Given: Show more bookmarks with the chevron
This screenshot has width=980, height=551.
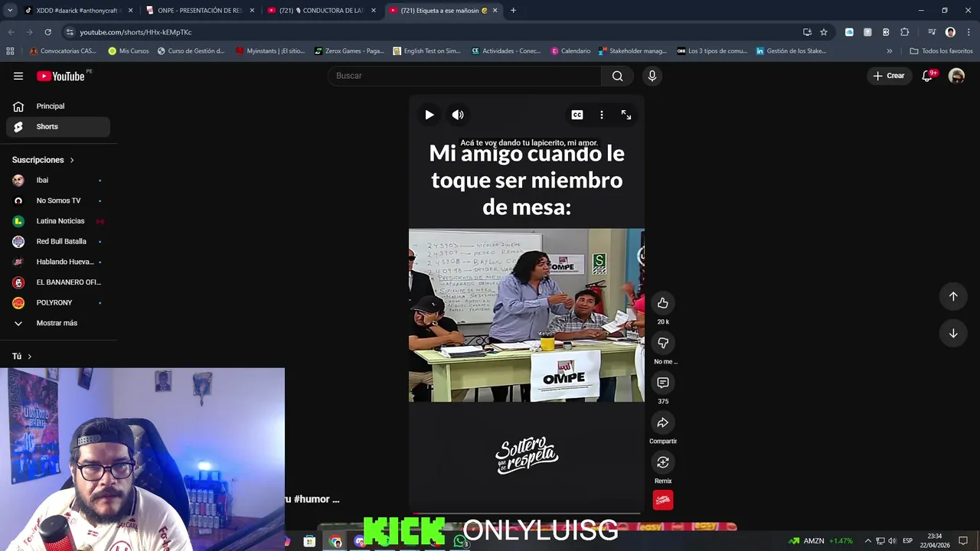Looking at the screenshot, I should pos(889,51).
